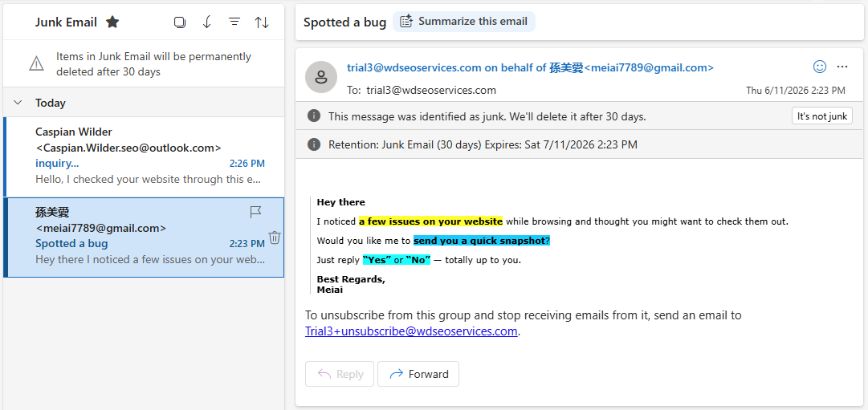
Task: Click the 2:26 PM time on the inquiry email
Action: pos(247,163)
